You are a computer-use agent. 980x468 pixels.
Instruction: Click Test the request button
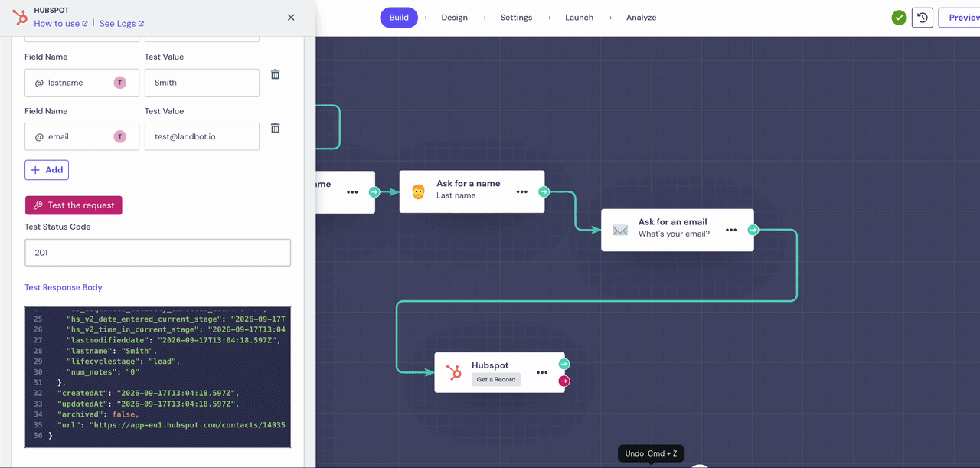[73, 205]
